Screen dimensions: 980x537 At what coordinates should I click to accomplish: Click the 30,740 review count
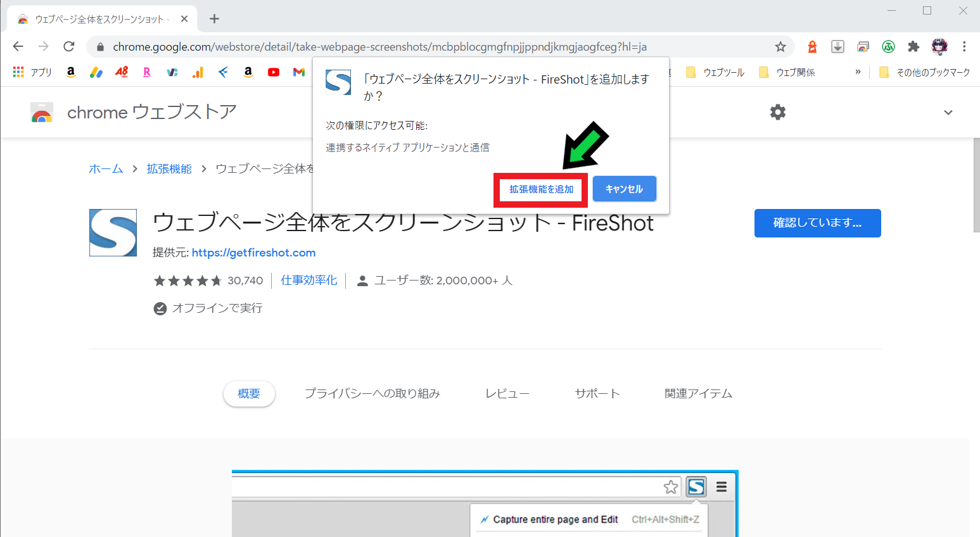pyautogui.click(x=245, y=281)
